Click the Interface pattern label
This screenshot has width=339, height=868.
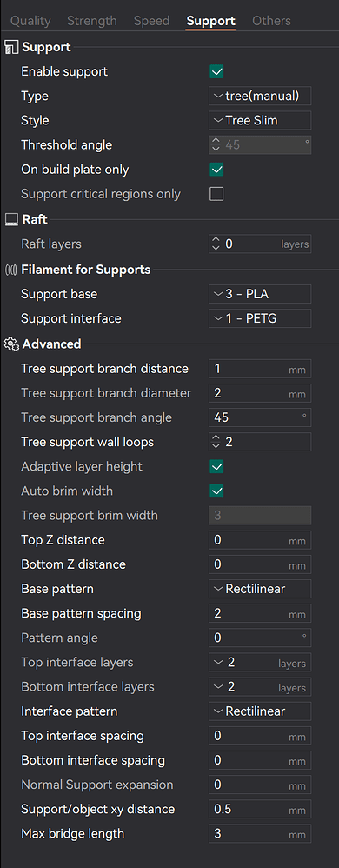(x=70, y=711)
